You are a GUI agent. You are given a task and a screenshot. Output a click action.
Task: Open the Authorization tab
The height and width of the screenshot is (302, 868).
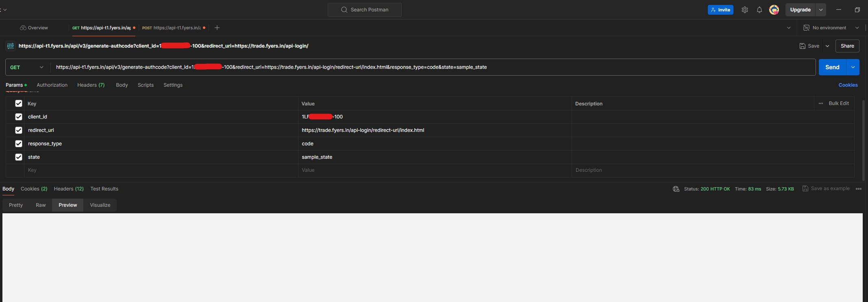[52, 85]
